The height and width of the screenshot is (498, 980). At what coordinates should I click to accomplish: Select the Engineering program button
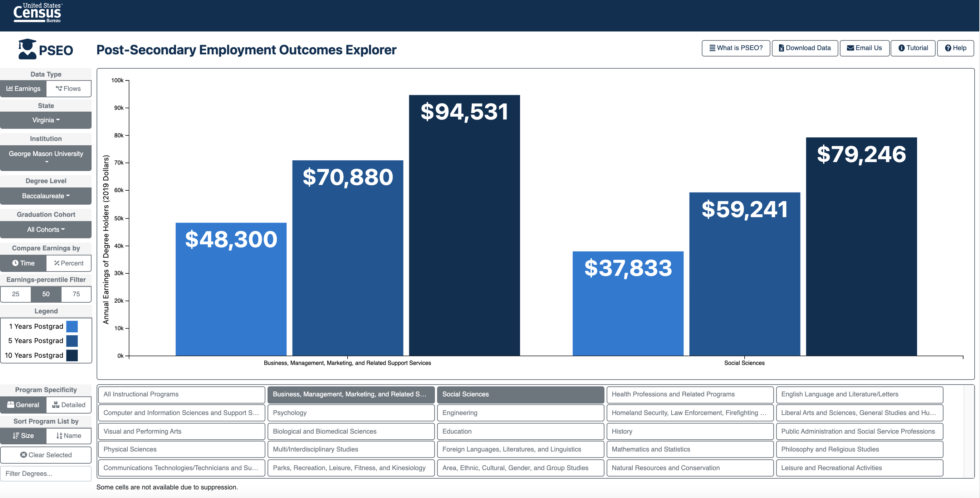click(x=520, y=412)
